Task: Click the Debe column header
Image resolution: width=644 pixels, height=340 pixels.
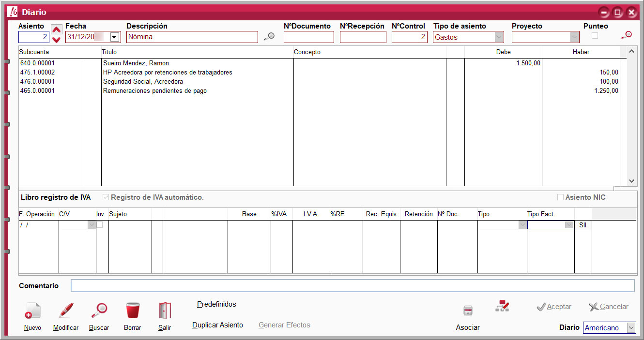Action: point(504,52)
